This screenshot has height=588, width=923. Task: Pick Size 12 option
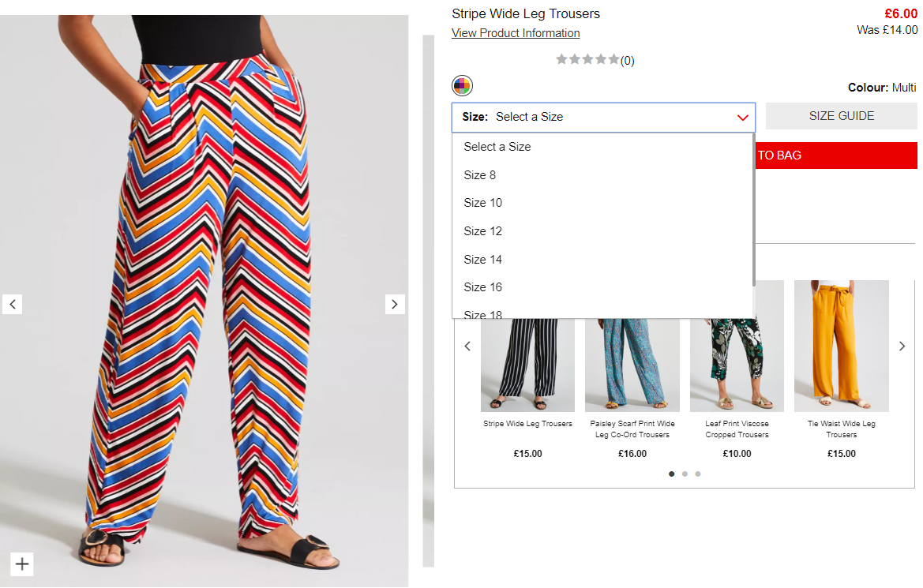tap(483, 231)
